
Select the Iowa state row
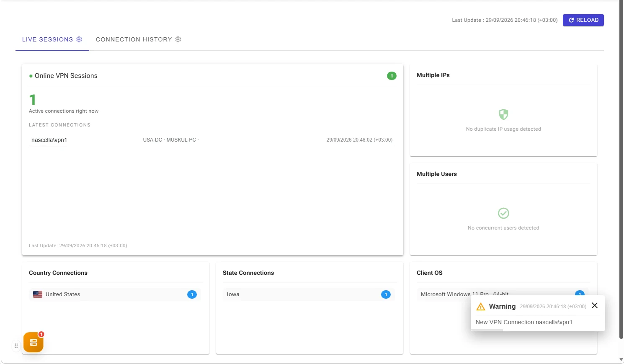[309, 294]
